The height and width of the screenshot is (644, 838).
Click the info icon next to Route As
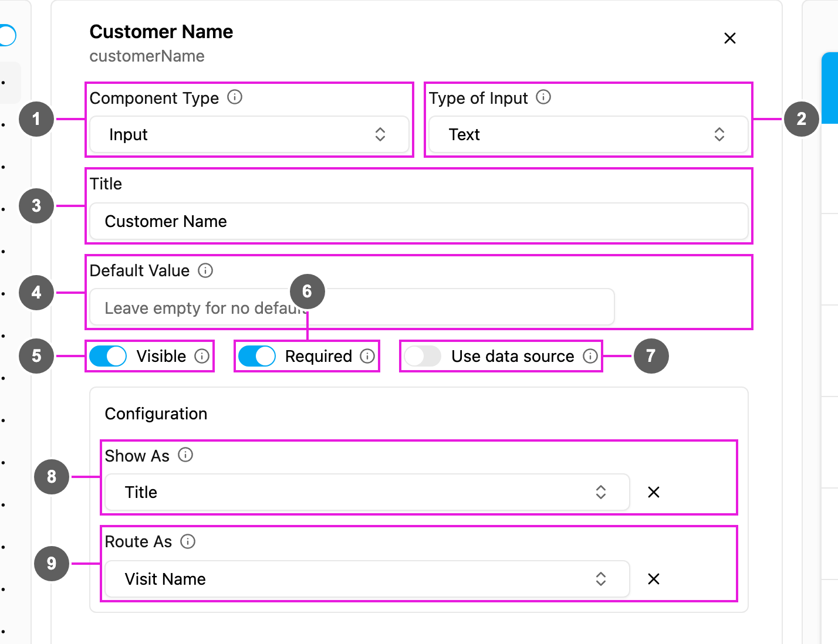188,541
